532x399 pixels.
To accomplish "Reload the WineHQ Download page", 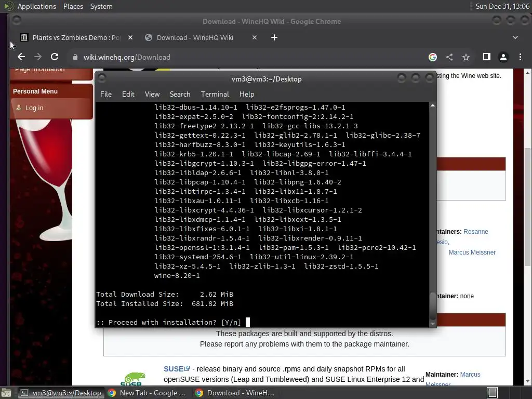I will 55,57.
